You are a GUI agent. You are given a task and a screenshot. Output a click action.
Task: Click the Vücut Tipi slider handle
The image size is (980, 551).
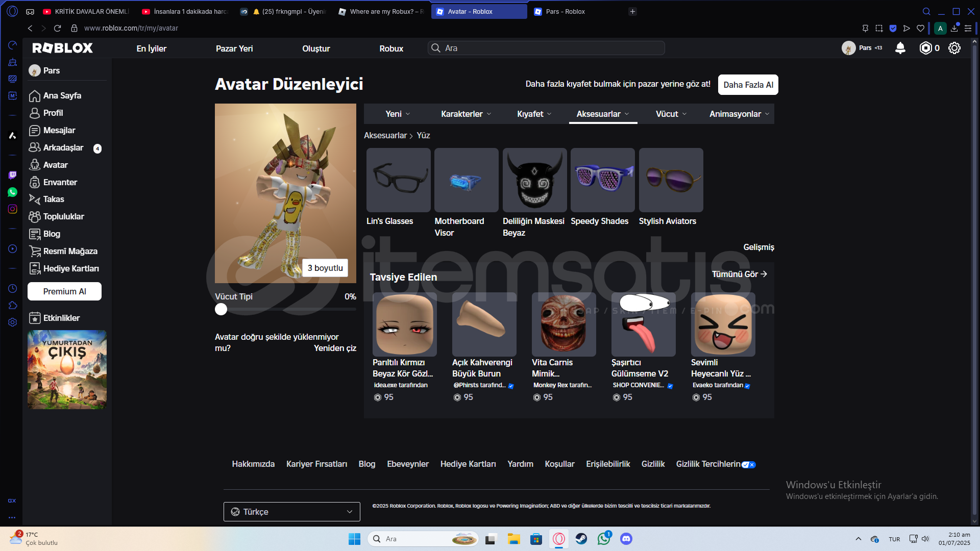coord(221,309)
